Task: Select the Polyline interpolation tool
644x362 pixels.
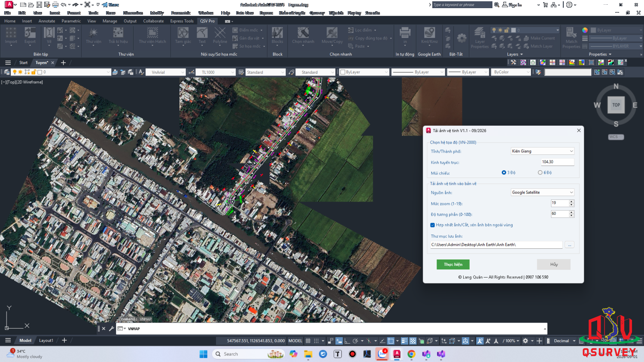Action: point(220,36)
